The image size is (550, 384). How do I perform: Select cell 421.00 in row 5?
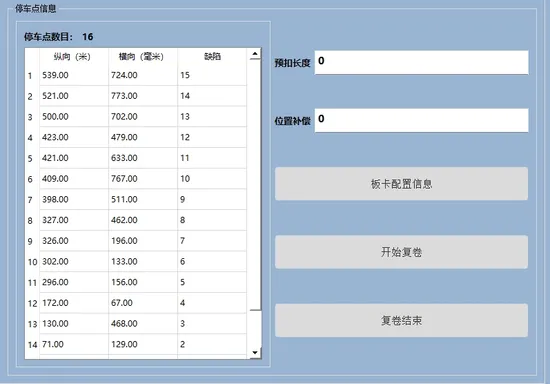point(74,158)
